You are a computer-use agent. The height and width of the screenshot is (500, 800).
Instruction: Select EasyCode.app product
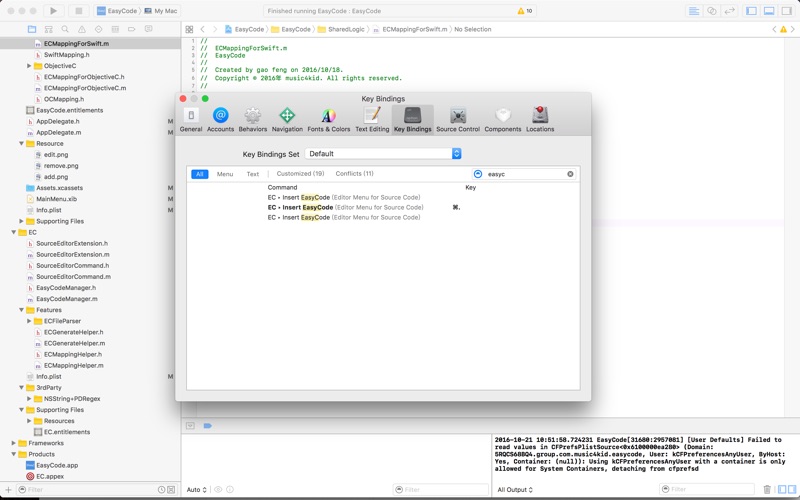coord(57,465)
